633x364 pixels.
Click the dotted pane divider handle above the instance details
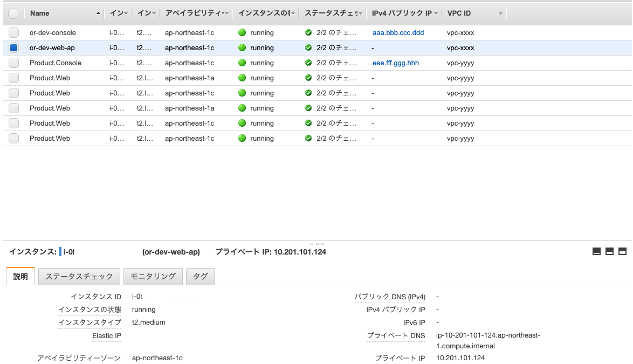point(318,243)
